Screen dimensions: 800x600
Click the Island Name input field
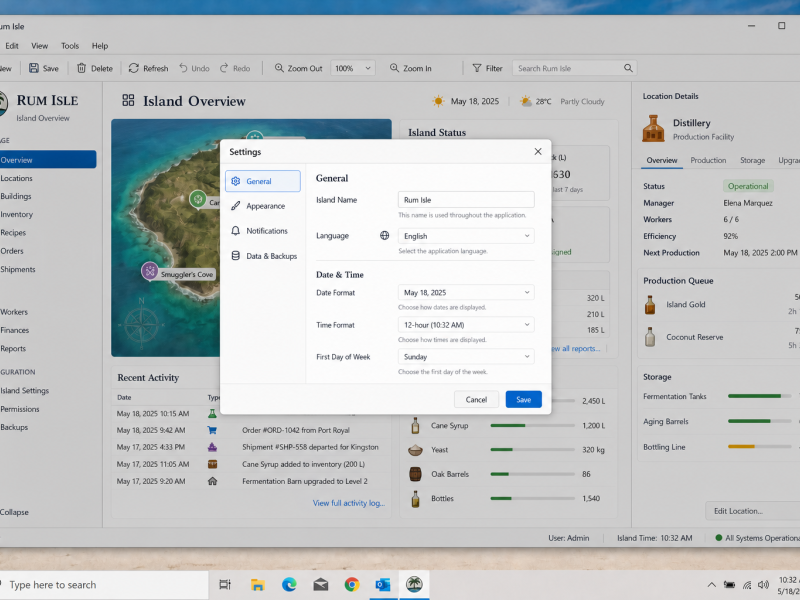coord(466,200)
